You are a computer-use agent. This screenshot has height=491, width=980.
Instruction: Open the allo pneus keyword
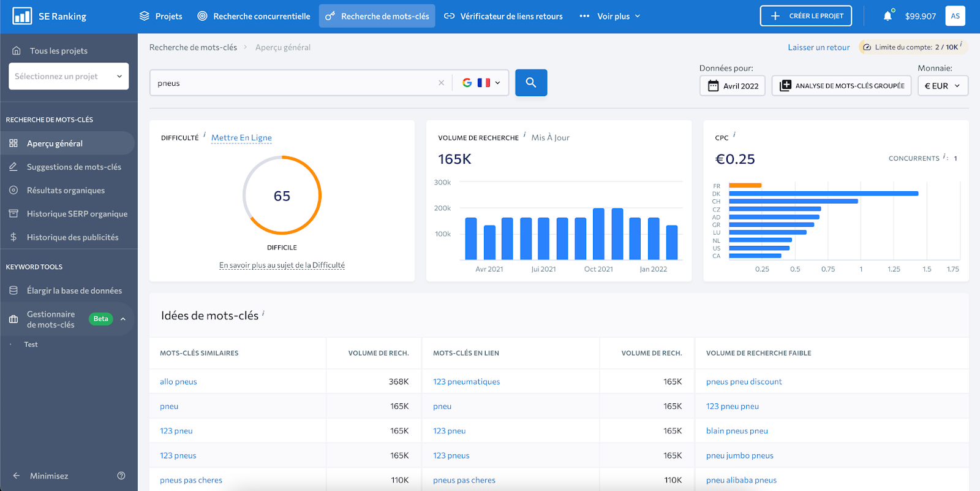pos(178,381)
